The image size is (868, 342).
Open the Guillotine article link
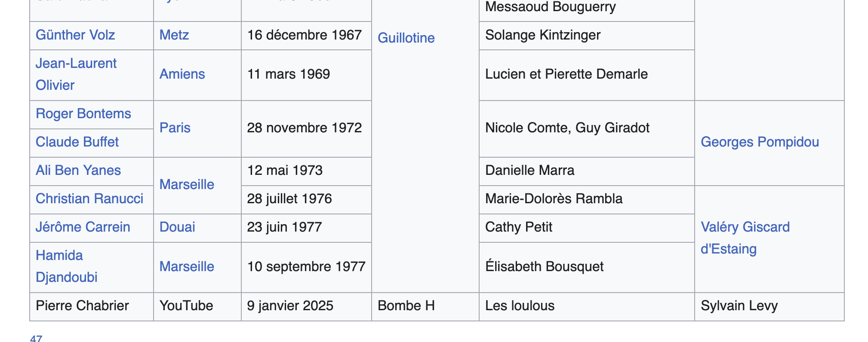pos(406,38)
